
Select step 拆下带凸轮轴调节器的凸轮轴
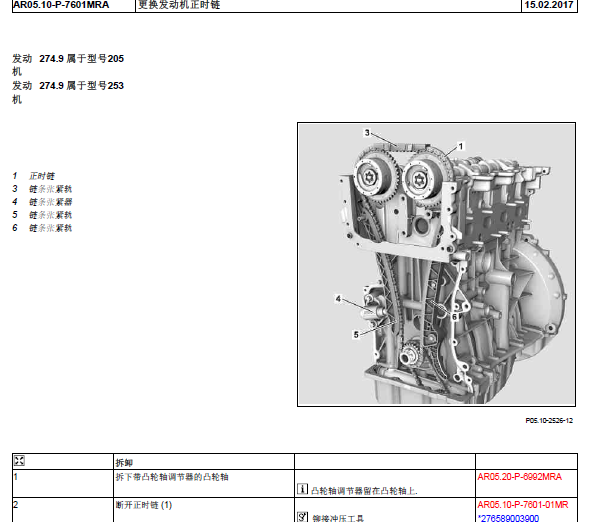click(172, 477)
